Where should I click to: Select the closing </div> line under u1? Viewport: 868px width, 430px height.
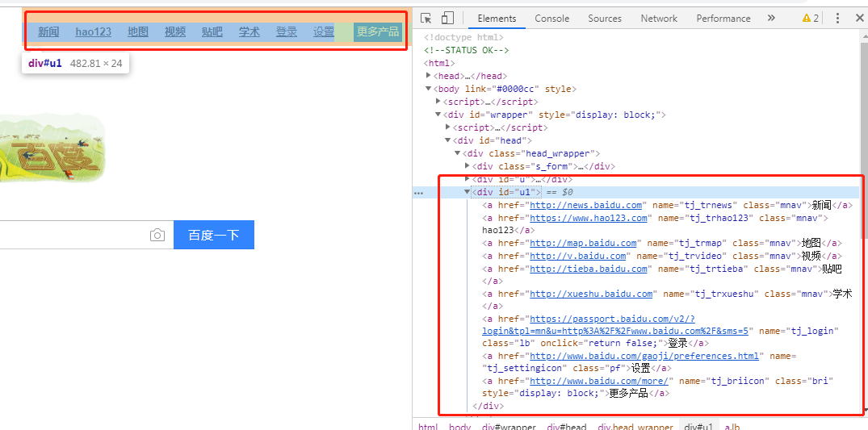[489, 407]
